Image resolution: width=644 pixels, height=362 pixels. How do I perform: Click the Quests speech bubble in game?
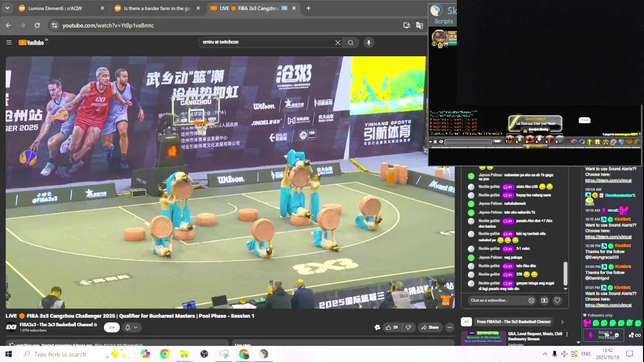(x=584, y=120)
